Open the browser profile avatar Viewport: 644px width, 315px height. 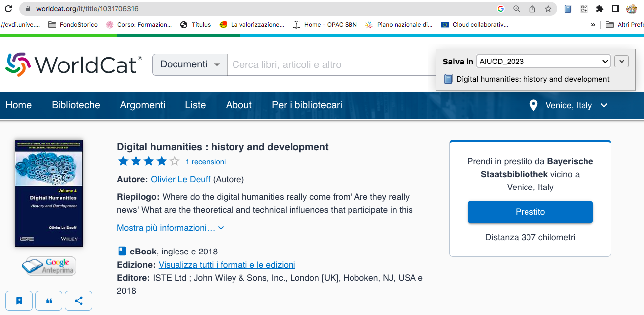632,9
